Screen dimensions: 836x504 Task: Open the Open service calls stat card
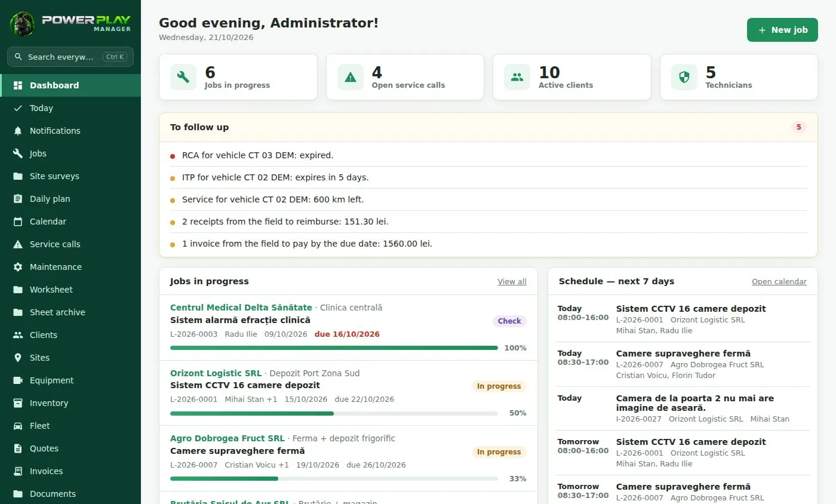tap(405, 77)
